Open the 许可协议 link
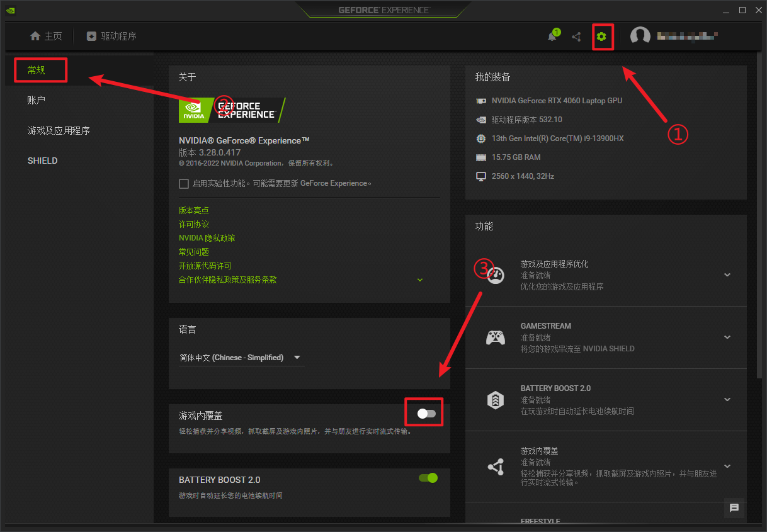Screen dimensions: 767x532 click(x=194, y=224)
